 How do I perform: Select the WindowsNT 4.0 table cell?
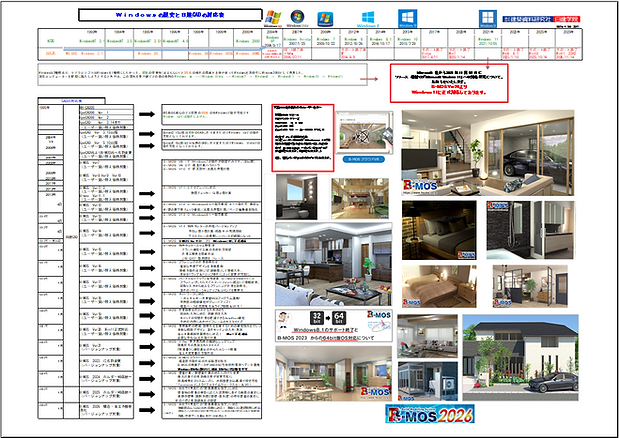[x=175, y=41]
